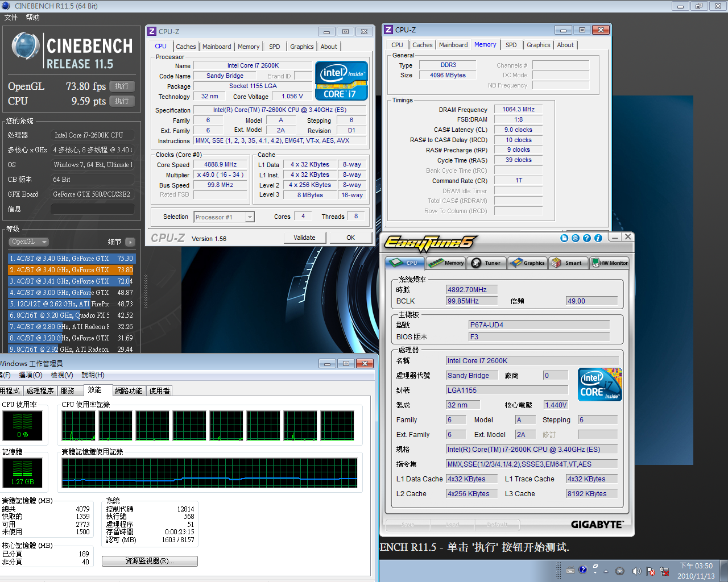
Task: Open the EasyTune6 question mark help icon
Action: pyautogui.click(x=587, y=238)
